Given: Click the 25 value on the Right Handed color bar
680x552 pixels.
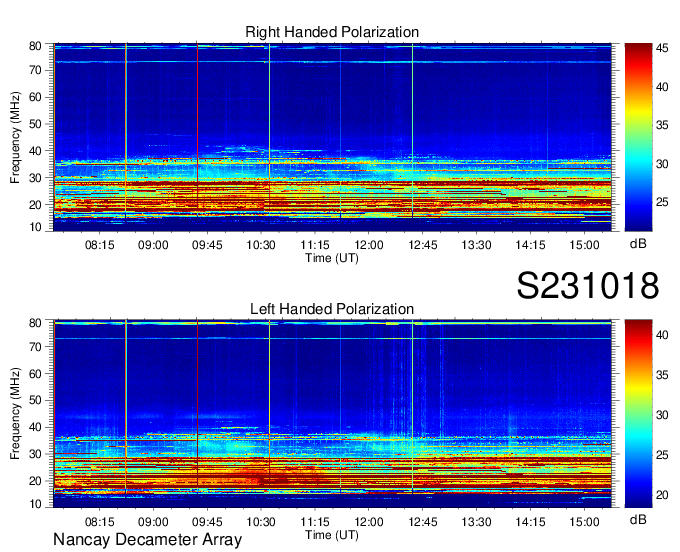Looking at the screenshot, I should pos(662,202).
